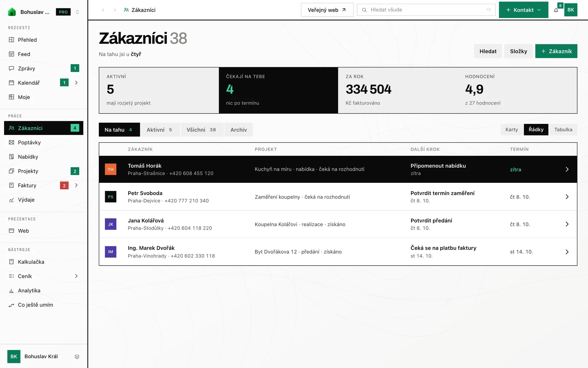This screenshot has height=368, width=588.
Task: Open Tomáš Horák row chevron
Action: click(x=567, y=169)
